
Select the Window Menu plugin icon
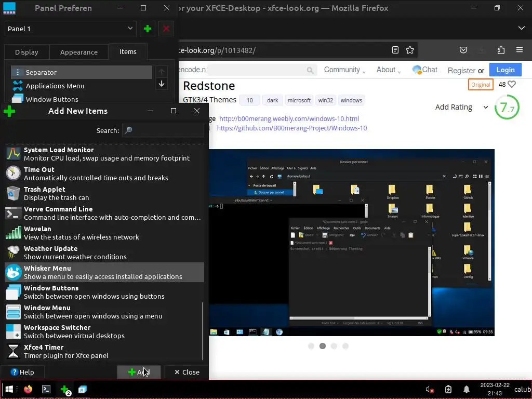pos(13,312)
